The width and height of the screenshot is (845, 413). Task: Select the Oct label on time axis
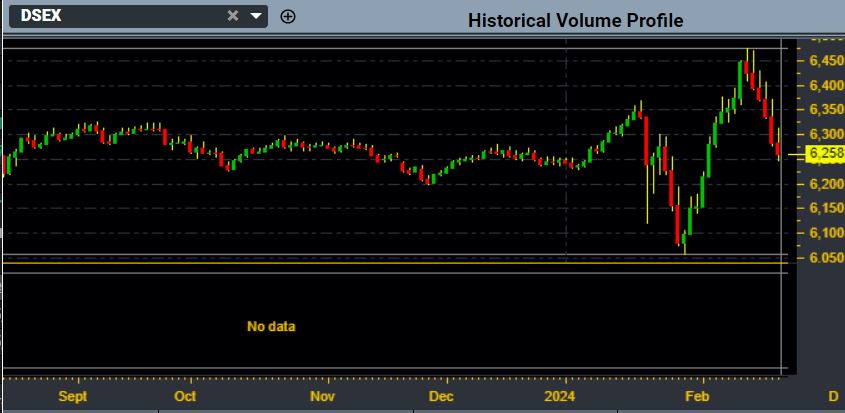coord(185,396)
